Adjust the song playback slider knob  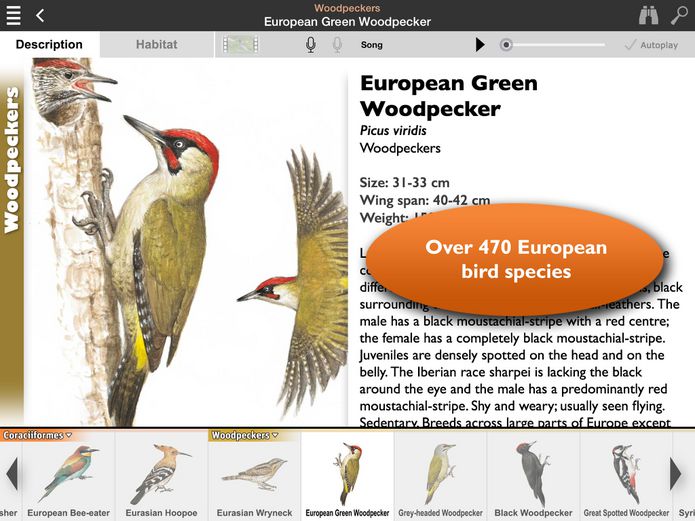(x=506, y=45)
